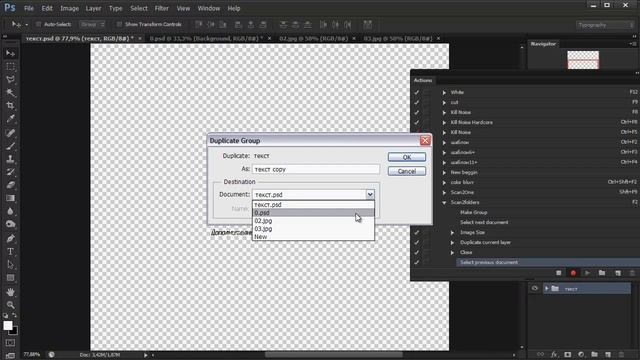This screenshot has width=640, height=360.
Task: Select the Crop tool
Action: coord(10,106)
